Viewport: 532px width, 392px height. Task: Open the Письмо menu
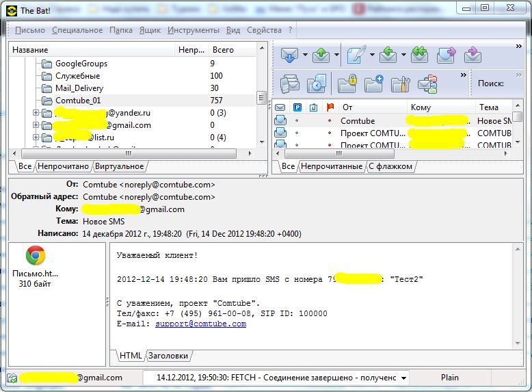(x=30, y=30)
